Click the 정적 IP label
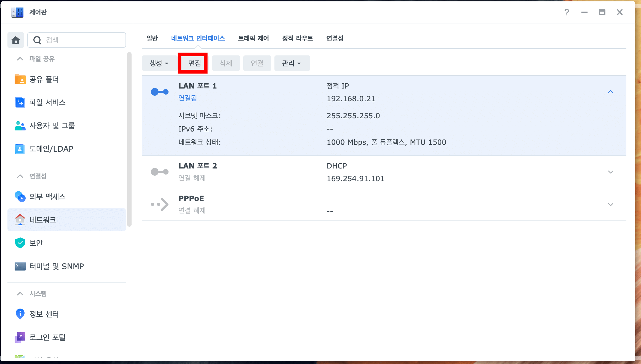Screen dimensions: 641x364 point(338,86)
